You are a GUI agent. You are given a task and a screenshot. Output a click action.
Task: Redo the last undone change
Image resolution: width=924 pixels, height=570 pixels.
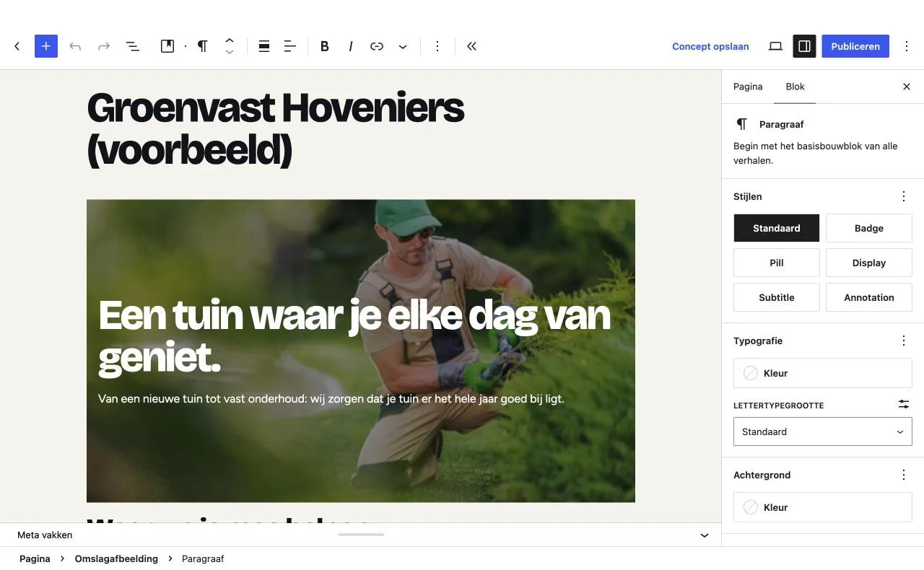(x=104, y=46)
